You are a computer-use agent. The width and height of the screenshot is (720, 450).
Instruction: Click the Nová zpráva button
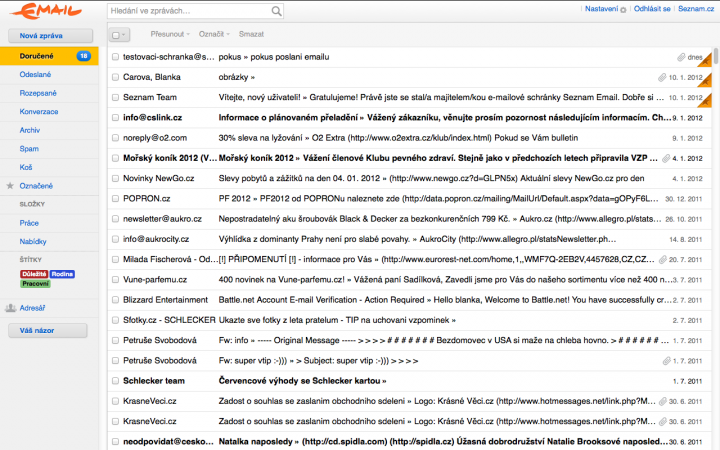[51, 36]
